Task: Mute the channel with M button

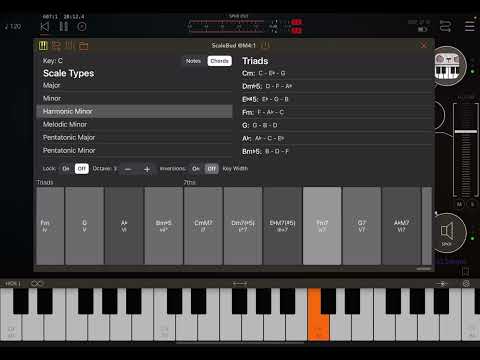Action: tap(460, 204)
